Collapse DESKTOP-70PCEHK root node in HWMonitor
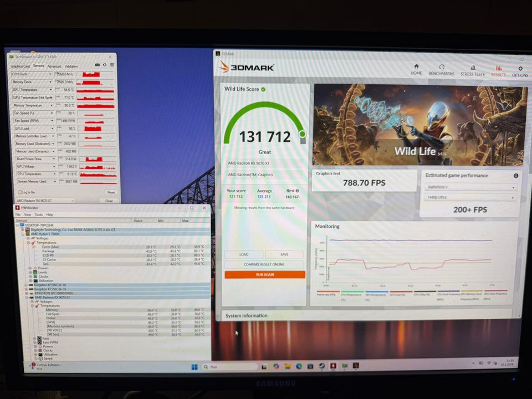The height and width of the screenshot is (399, 532). coord(17,225)
